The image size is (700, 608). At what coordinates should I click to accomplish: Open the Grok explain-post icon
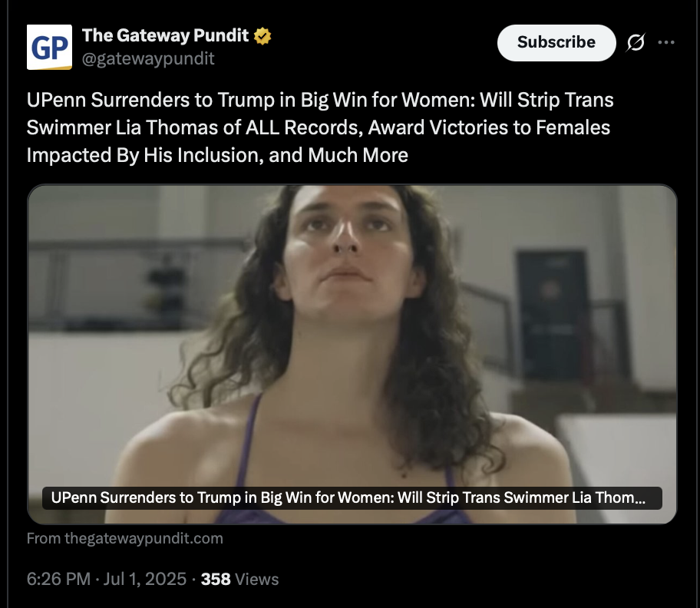click(x=636, y=42)
